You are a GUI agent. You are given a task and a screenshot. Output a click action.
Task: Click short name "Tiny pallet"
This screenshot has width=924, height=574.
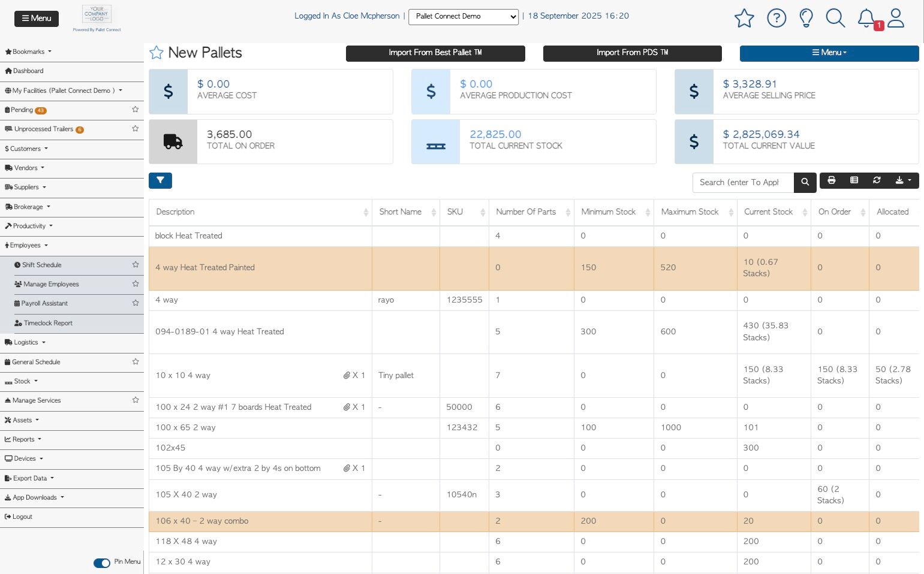tap(396, 376)
